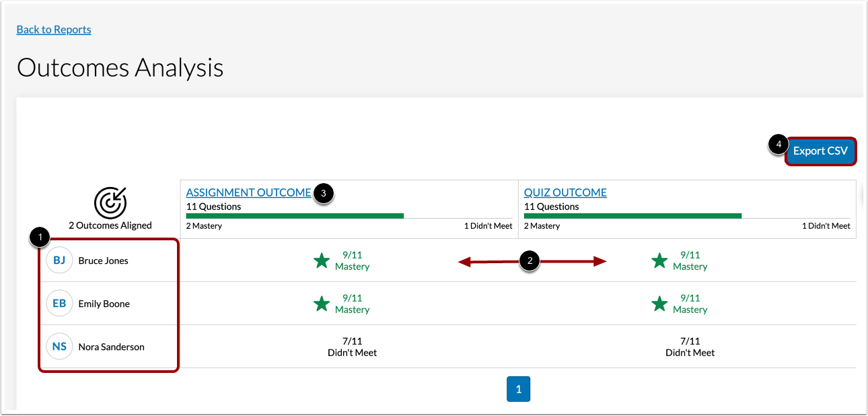The height and width of the screenshot is (416, 868).
Task: Click Bruce Jones's Quiz Outcome mastery star
Action: tap(659, 260)
